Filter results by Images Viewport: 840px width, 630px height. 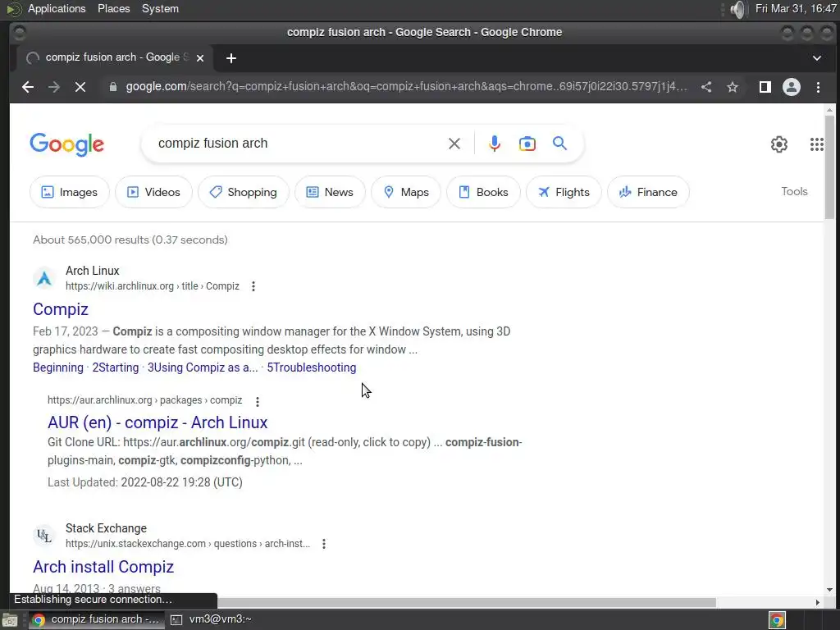click(x=70, y=192)
